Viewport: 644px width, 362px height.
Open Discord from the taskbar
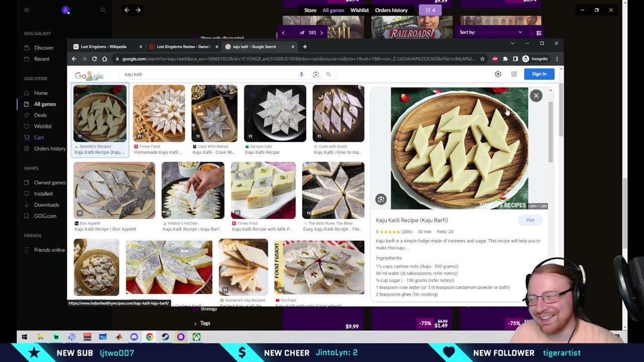(x=134, y=337)
